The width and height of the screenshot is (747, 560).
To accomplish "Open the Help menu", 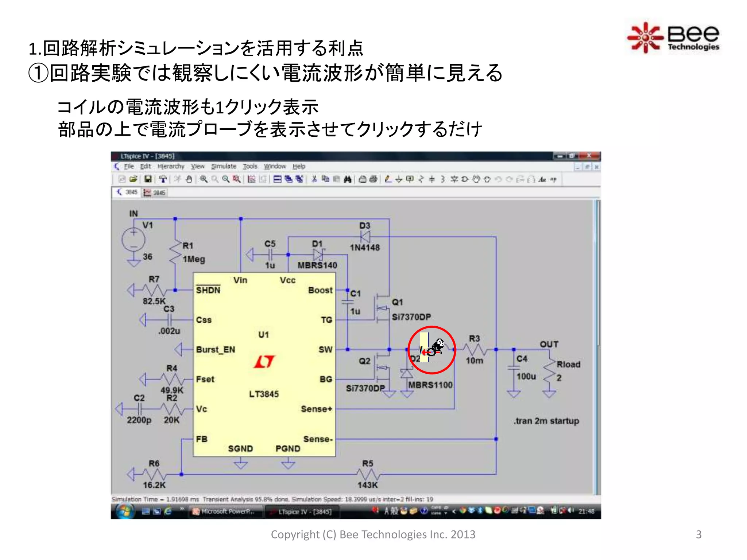I will [299, 166].
